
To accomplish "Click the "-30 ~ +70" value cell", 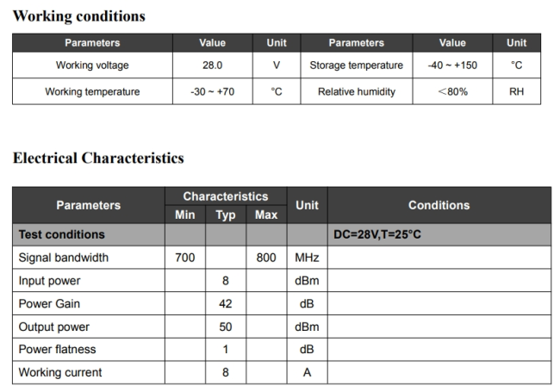I will point(212,91).
